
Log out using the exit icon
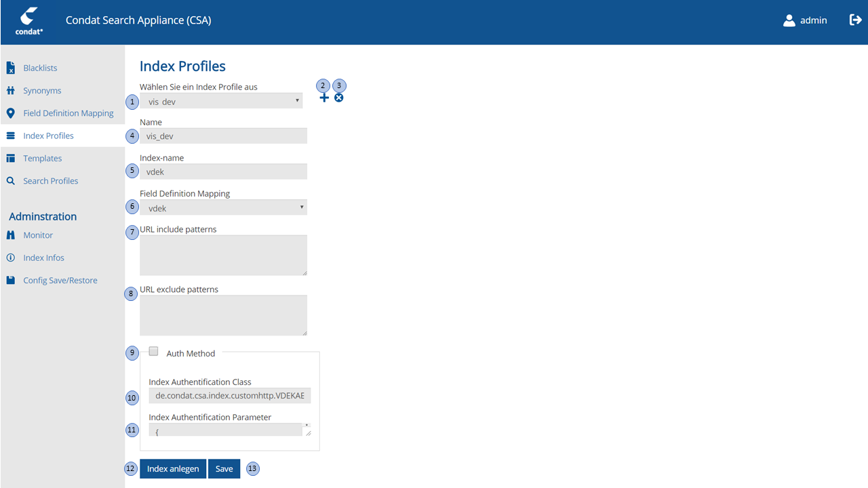856,20
